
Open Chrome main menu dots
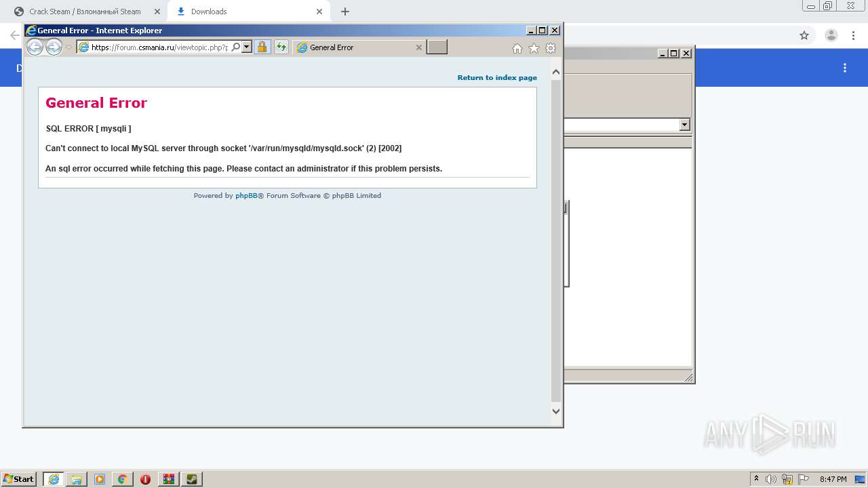pos(854,35)
